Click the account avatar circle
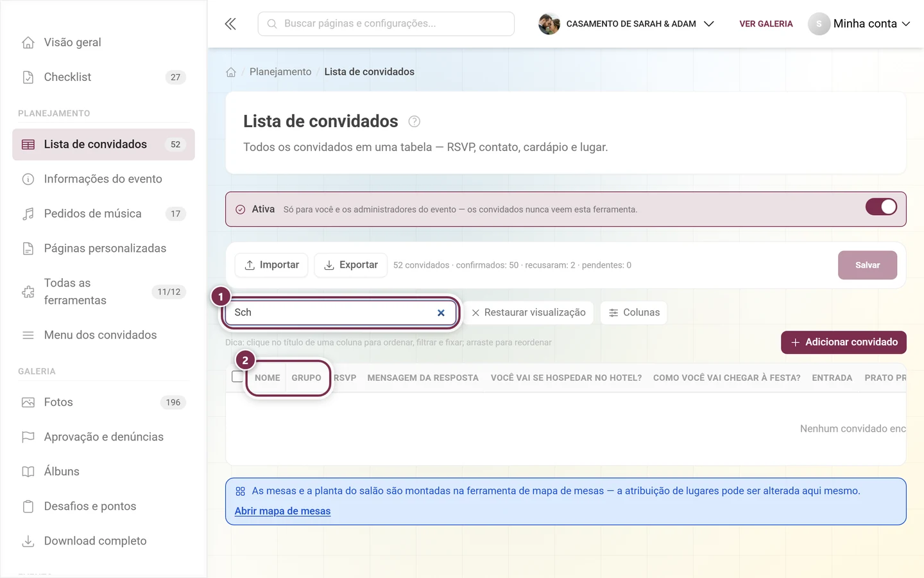Viewport: 924px width, 578px height. (x=819, y=24)
